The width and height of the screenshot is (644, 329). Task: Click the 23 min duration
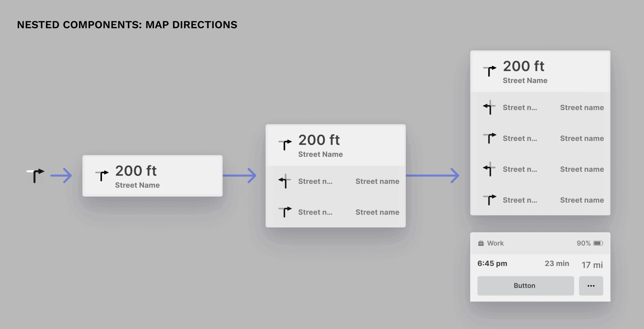[557, 263]
